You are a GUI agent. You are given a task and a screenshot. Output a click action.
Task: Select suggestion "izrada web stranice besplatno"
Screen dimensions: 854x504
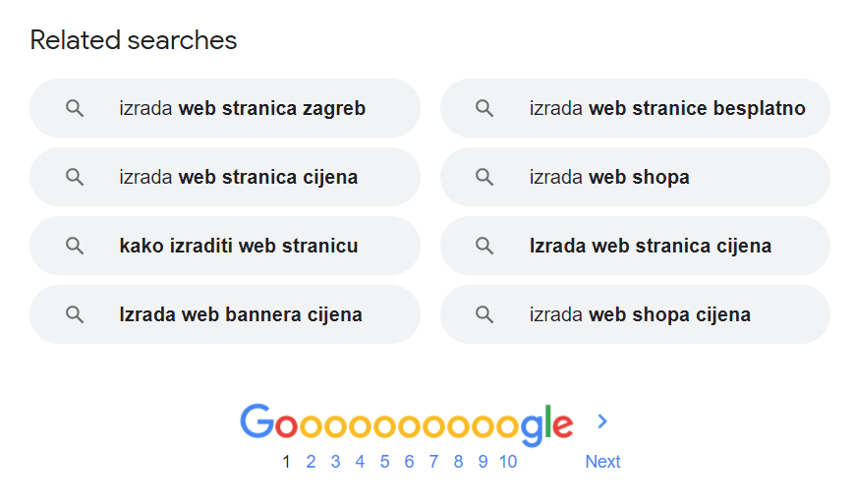pyautogui.click(x=666, y=108)
